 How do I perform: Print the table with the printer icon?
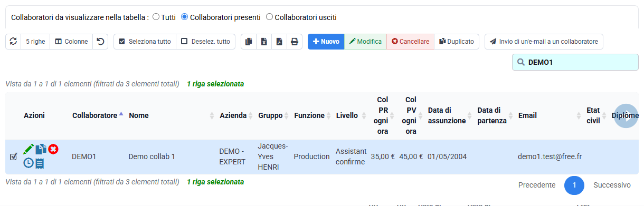[x=295, y=42]
